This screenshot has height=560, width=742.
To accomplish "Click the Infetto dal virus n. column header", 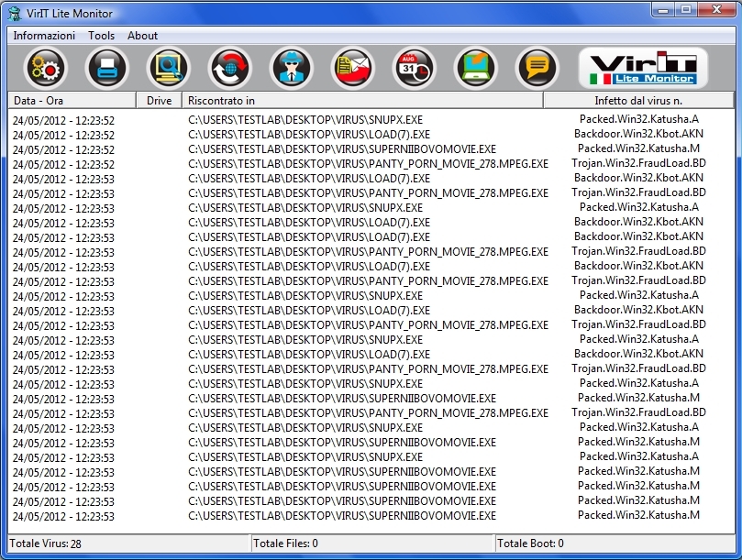I will 638,100.
